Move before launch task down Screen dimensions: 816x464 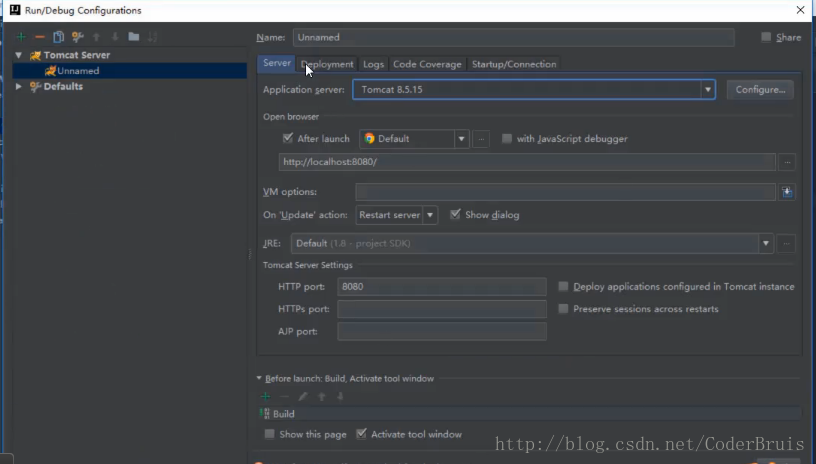[x=340, y=396]
